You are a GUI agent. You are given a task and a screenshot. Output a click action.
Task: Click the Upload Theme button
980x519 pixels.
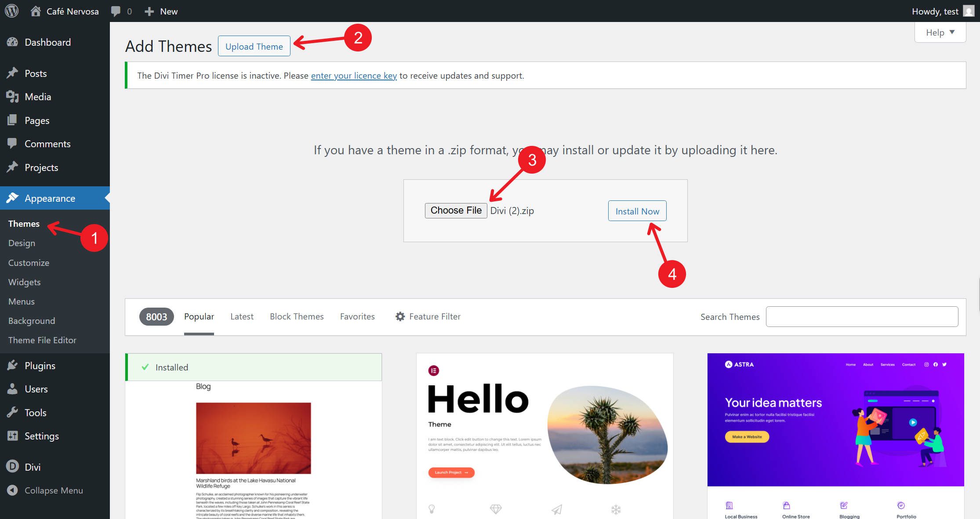pyautogui.click(x=254, y=46)
